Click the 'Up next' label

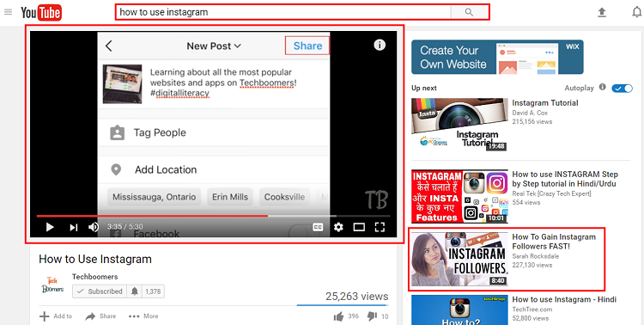(424, 88)
